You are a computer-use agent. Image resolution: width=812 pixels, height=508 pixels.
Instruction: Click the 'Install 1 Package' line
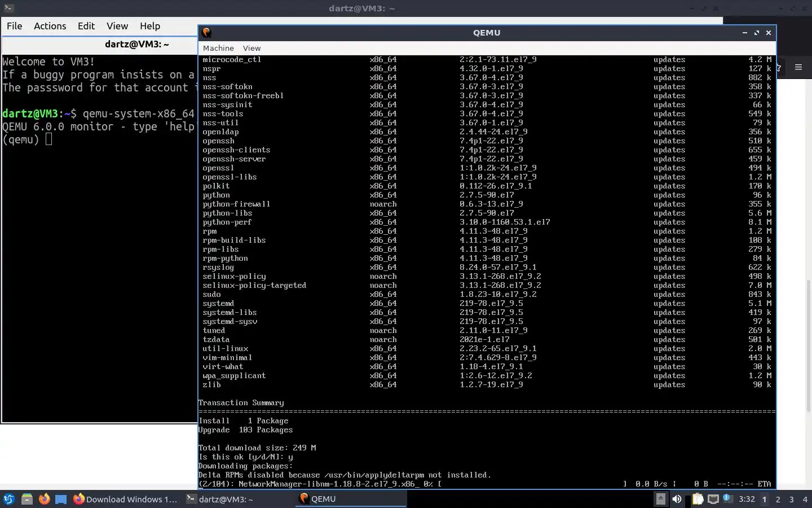click(x=243, y=421)
